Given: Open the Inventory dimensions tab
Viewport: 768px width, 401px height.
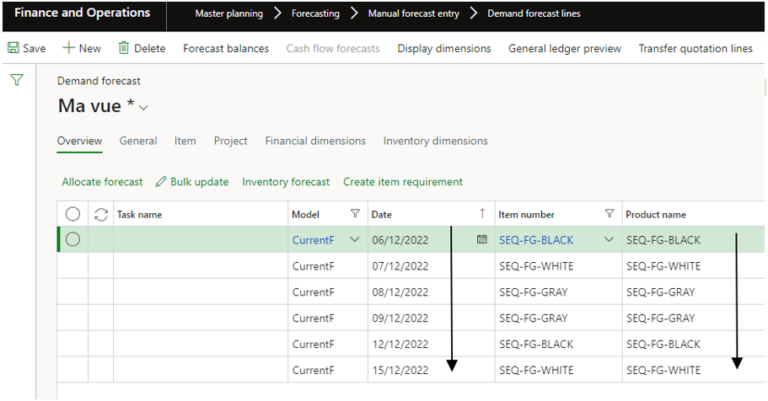Looking at the screenshot, I should pyautogui.click(x=435, y=141).
